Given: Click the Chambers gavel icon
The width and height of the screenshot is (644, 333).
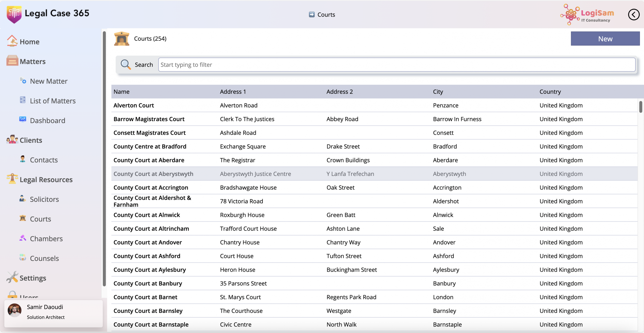Looking at the screenshot, I should [x=23, y=238].
